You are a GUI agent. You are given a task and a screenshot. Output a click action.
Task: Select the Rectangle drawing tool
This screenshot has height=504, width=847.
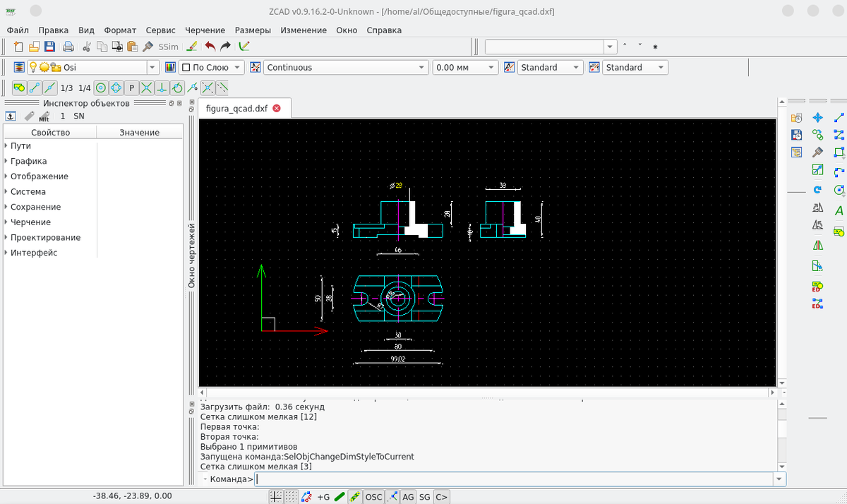click(x=839, y=152)
